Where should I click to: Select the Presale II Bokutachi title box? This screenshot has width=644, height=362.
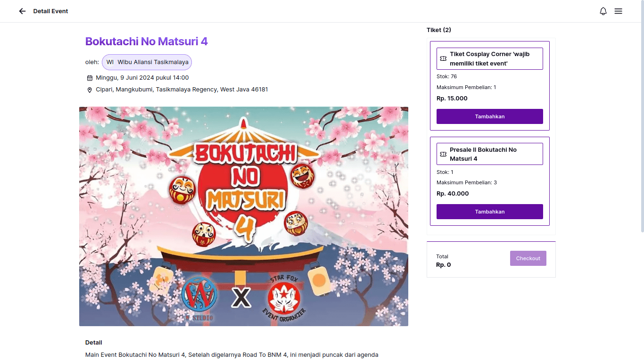[x=489, y=154]
